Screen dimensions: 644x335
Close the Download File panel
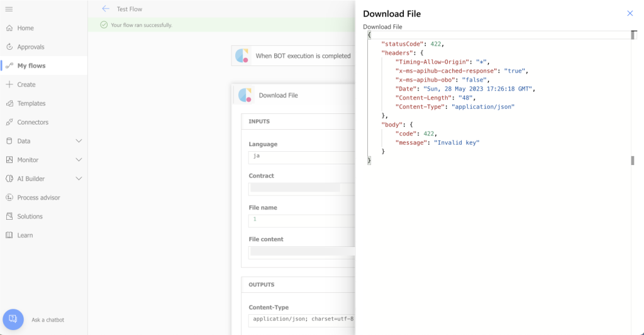click(x=630, y=14)
